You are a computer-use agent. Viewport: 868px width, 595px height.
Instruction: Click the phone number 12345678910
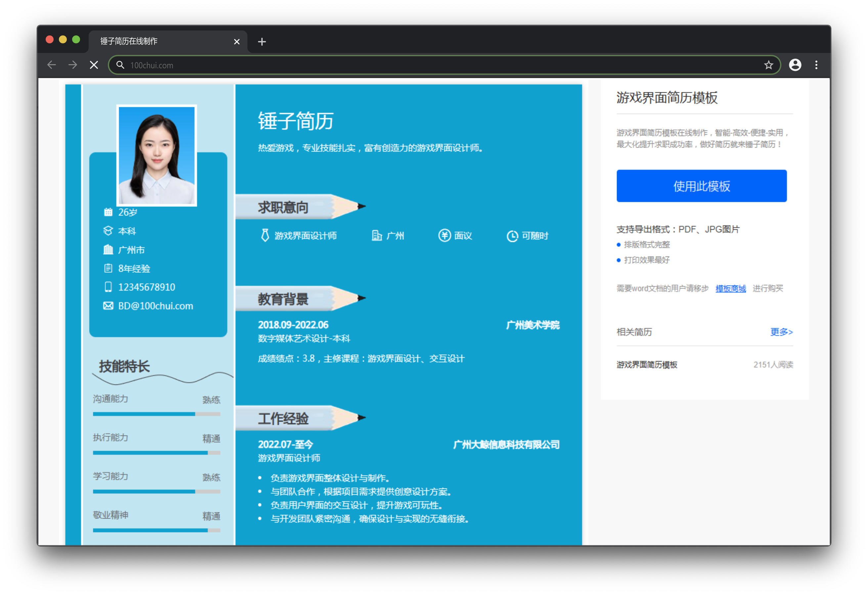147,287
